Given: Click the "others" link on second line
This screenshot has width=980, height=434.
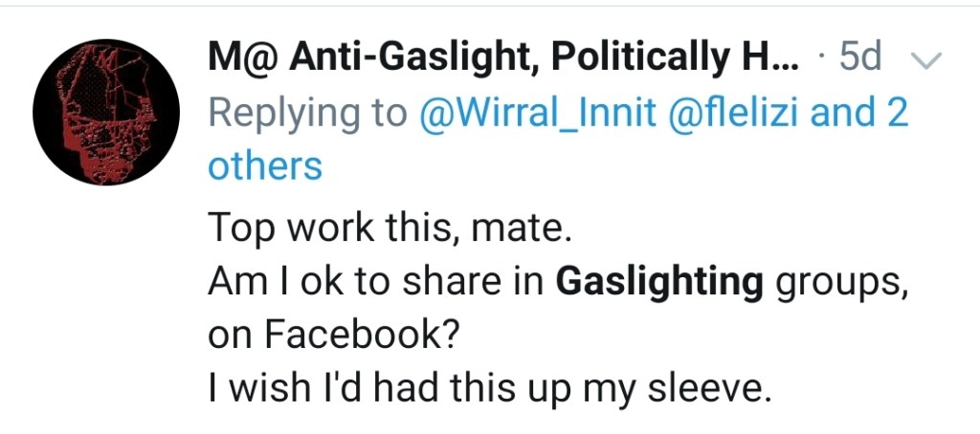Looking at the screenshot, I should 265,165.
